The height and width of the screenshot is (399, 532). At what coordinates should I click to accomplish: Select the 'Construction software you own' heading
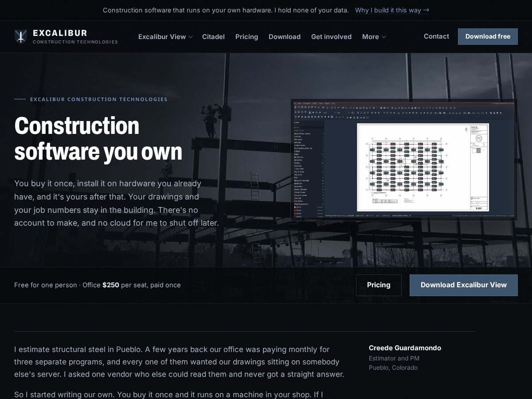pyautogui.click(x=98, y=138)
